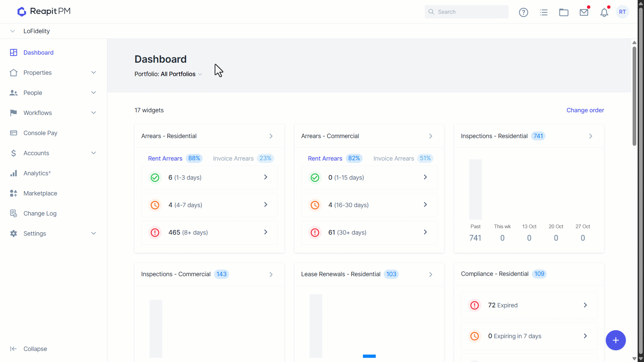Open the Portfolio: All Portfolios dropdown
The image size is (644, 362).
[168, 74]
